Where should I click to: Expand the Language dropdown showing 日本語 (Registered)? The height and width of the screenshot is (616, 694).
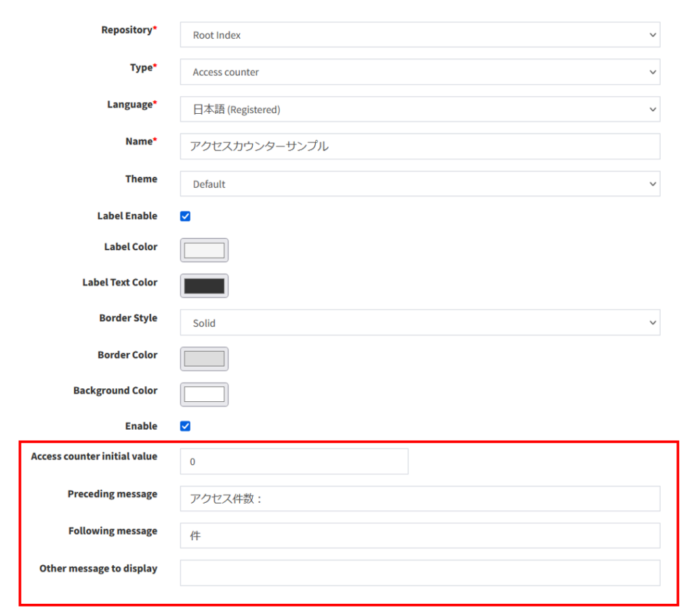420,109
